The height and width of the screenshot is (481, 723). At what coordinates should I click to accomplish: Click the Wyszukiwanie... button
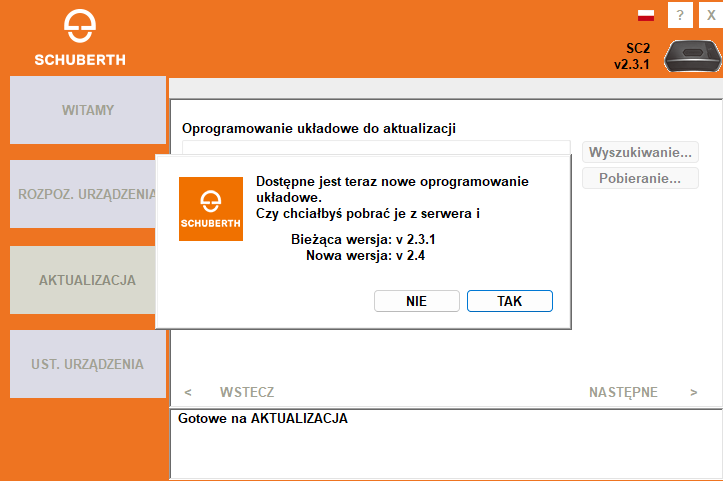point(640,152)
